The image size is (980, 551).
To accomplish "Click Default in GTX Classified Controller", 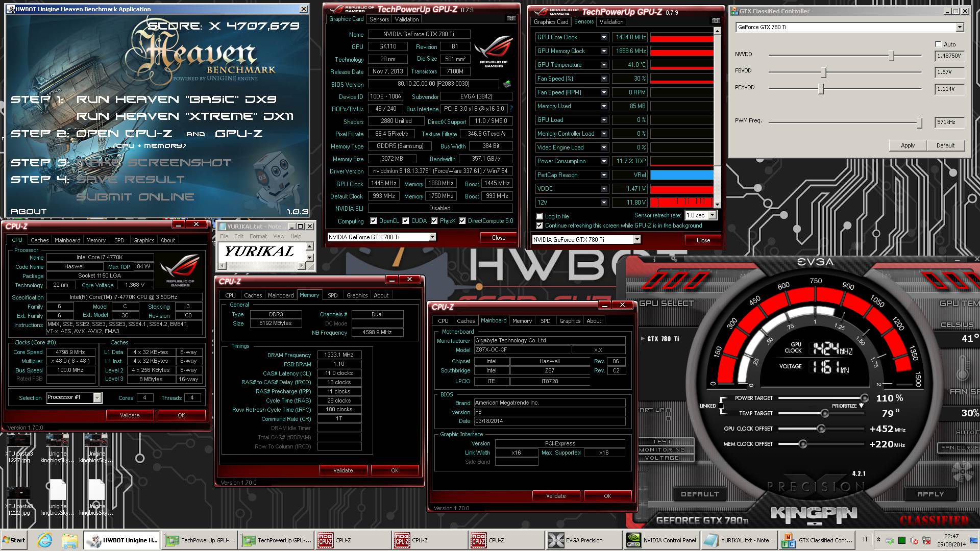I will click(945, 145).
